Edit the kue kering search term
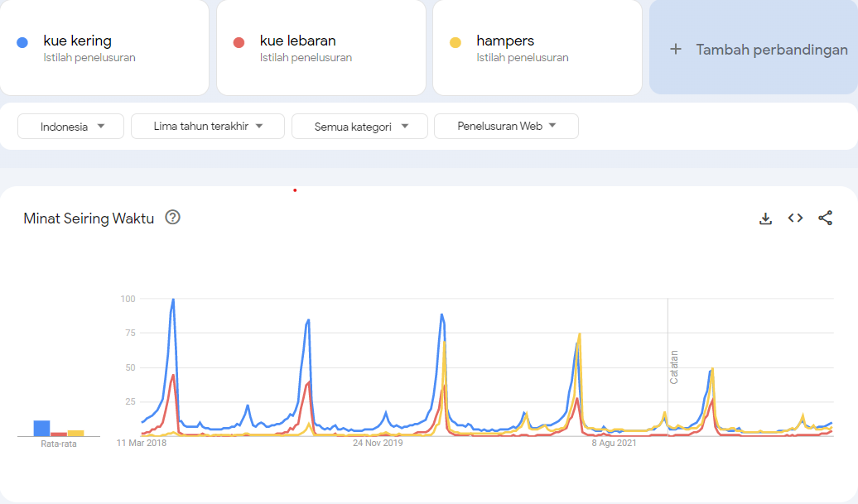 click(77, 41)
